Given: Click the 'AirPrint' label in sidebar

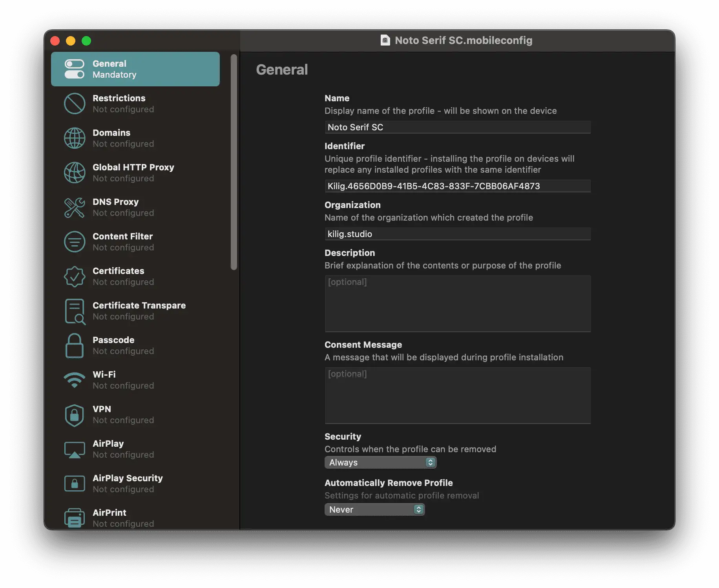Looking at the screenshot, I should tap(109, 513).
